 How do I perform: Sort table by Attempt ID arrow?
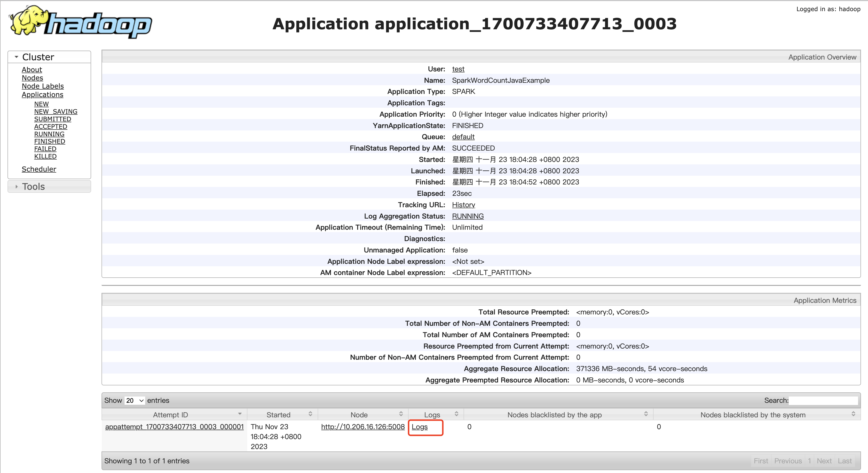click(x=240, y=414)
